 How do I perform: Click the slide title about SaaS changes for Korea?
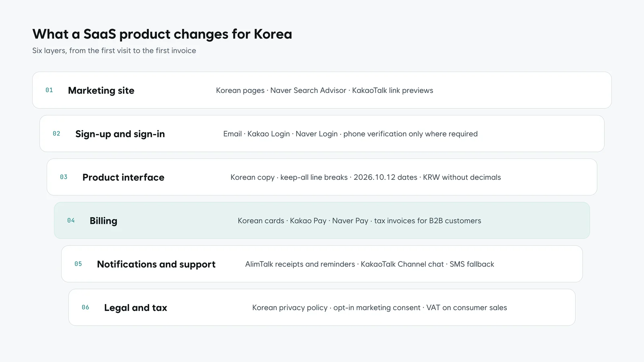pyautogui.click(x=162, y=34)
